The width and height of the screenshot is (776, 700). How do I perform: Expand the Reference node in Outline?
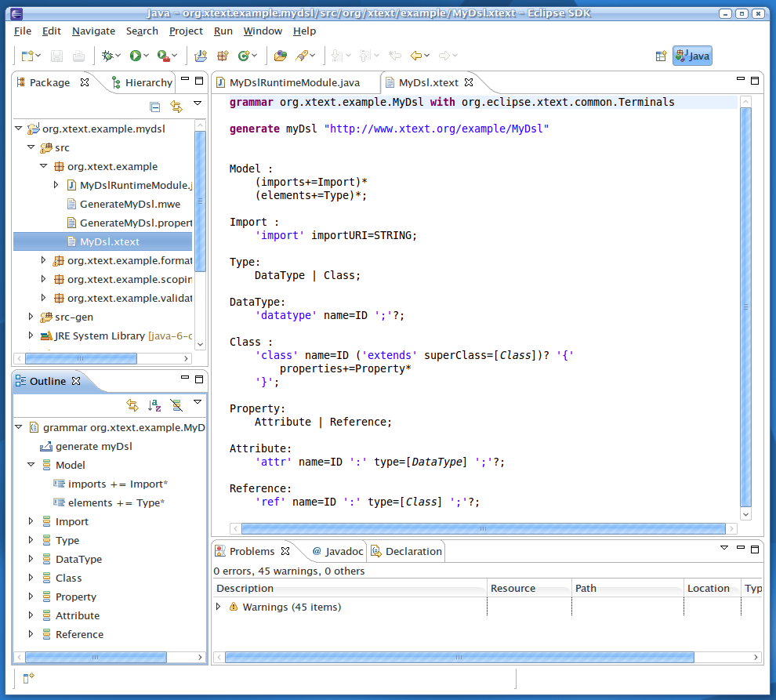pos(31,633)
